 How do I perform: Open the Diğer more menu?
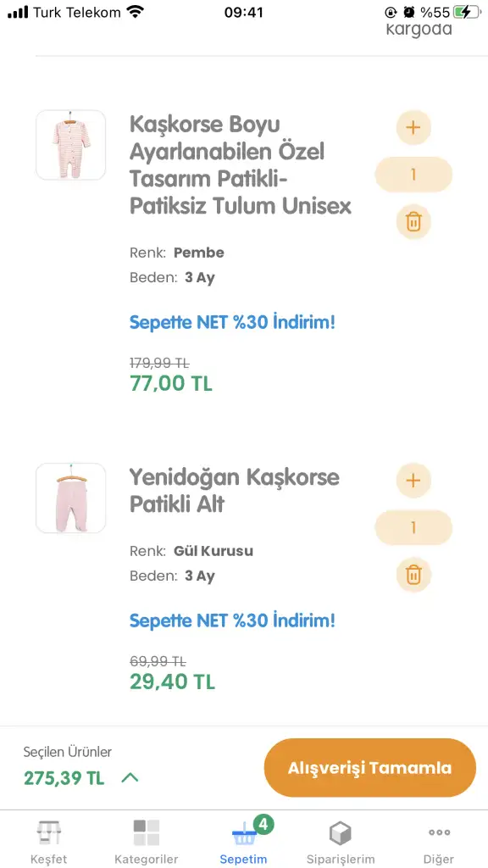pos(439,842)
